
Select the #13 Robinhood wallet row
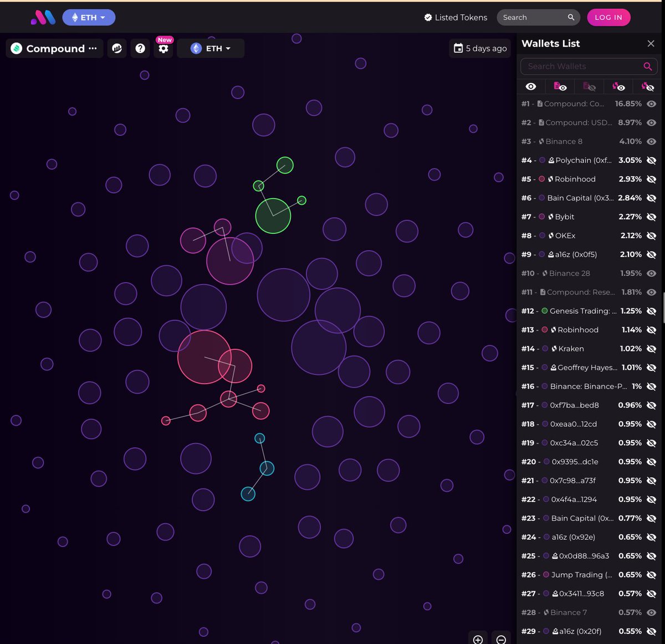point(589,329)
